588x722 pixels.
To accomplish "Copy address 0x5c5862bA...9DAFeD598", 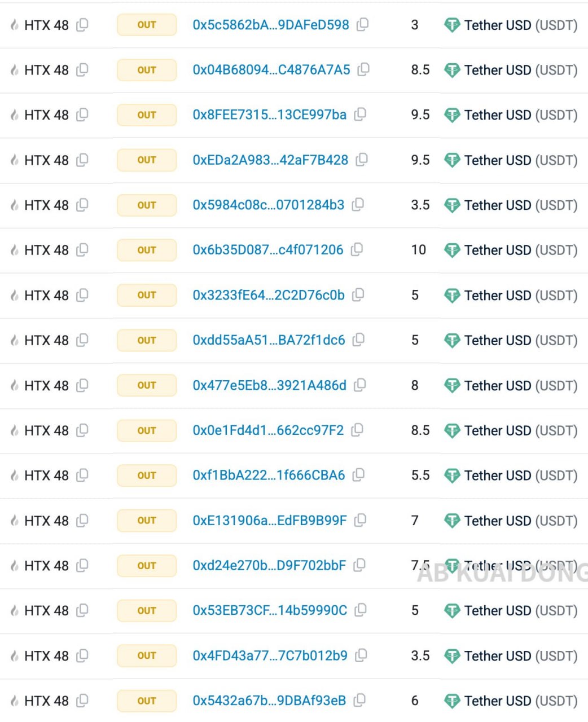I will point(363,24).
